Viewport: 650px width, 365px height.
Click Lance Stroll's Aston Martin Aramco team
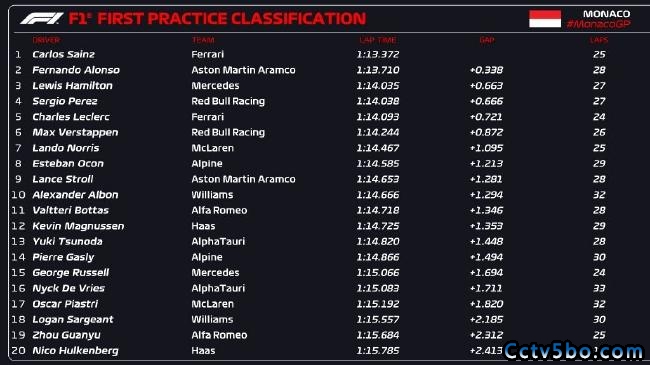(243, 179)
